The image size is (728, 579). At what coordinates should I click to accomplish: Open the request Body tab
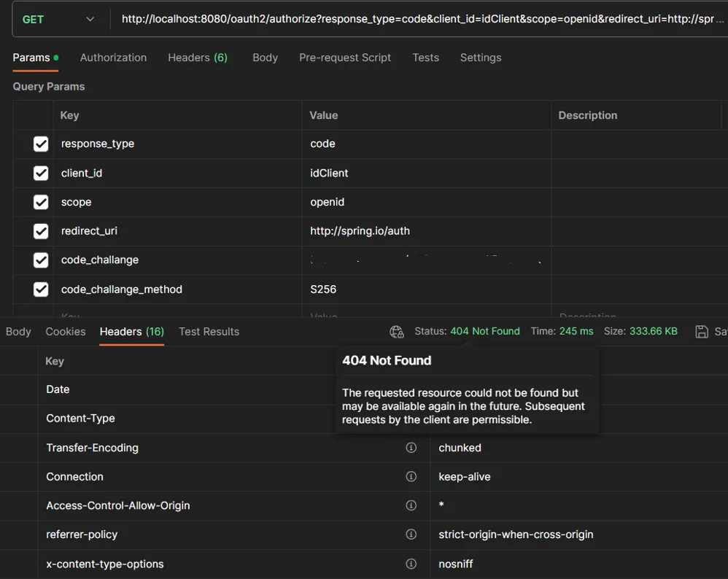pyautogui.click(x=265, y=58)
